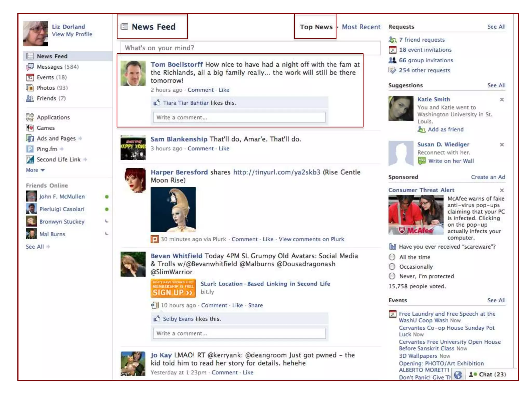Open the tinyurl.com/ya2skb3 link
The height and width of the screenshot is (399, 532).
click(277, 172)
